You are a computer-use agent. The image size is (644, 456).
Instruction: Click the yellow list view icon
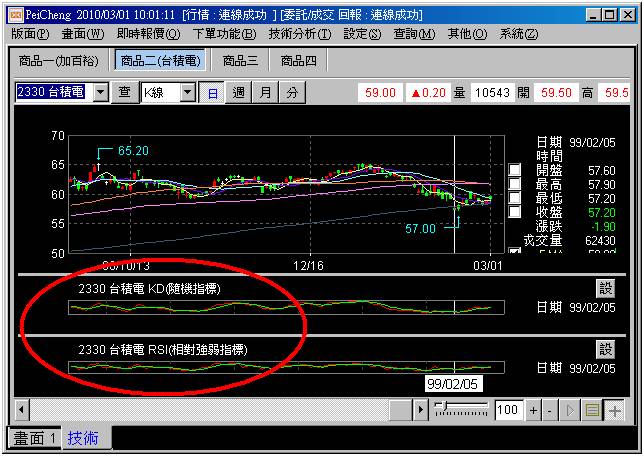[x=592, y=411]
